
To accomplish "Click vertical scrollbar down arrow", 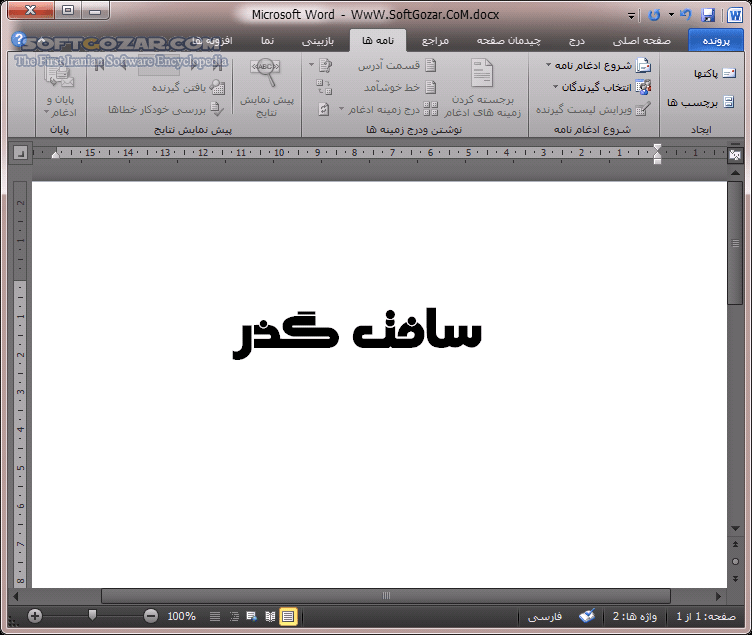I will (735, 528).
